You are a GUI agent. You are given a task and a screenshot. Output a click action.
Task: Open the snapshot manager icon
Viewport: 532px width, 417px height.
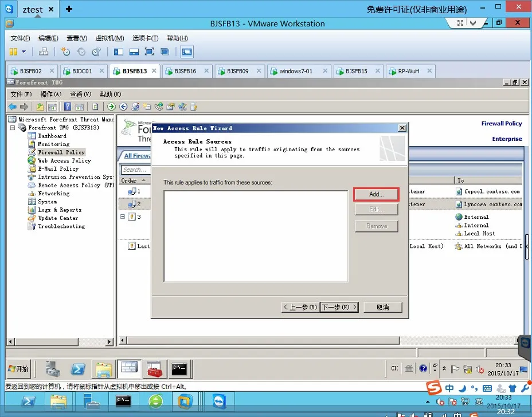[97, 52]
